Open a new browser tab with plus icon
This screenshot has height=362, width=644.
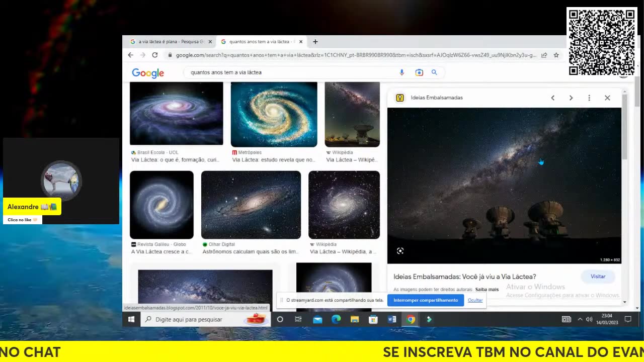click(x=315, y=42)
